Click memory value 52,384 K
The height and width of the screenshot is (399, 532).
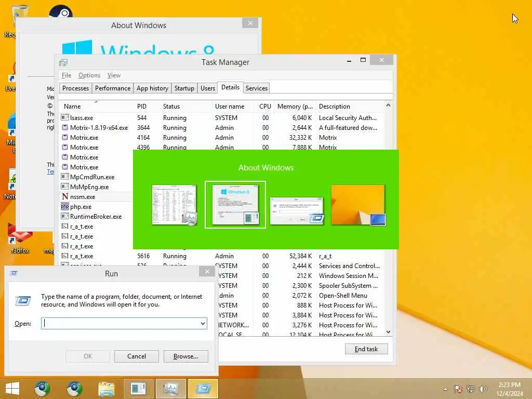coord(300,256)
